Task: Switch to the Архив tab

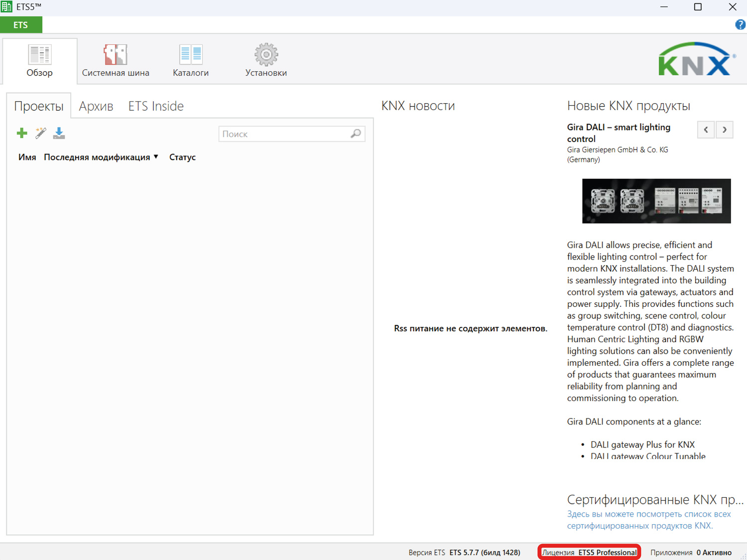Action: [96, 106]
